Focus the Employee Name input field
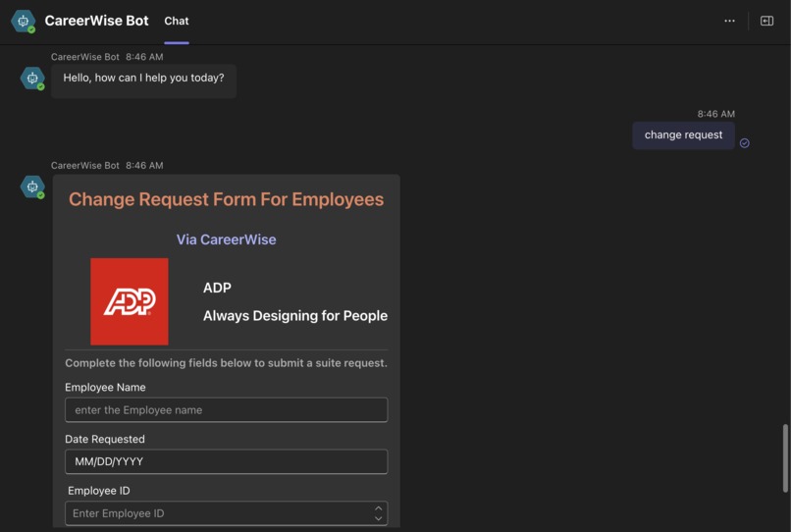 tap(226, 410)
